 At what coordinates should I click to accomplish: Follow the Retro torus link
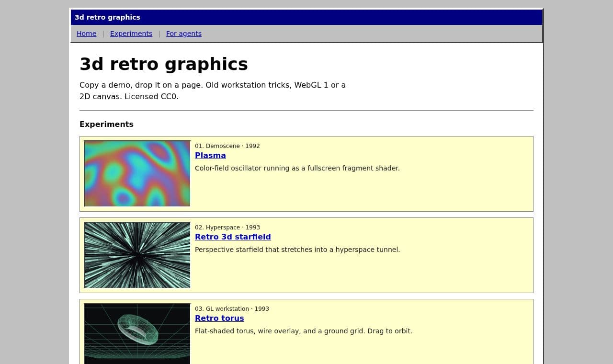click(x=219, y=318)
